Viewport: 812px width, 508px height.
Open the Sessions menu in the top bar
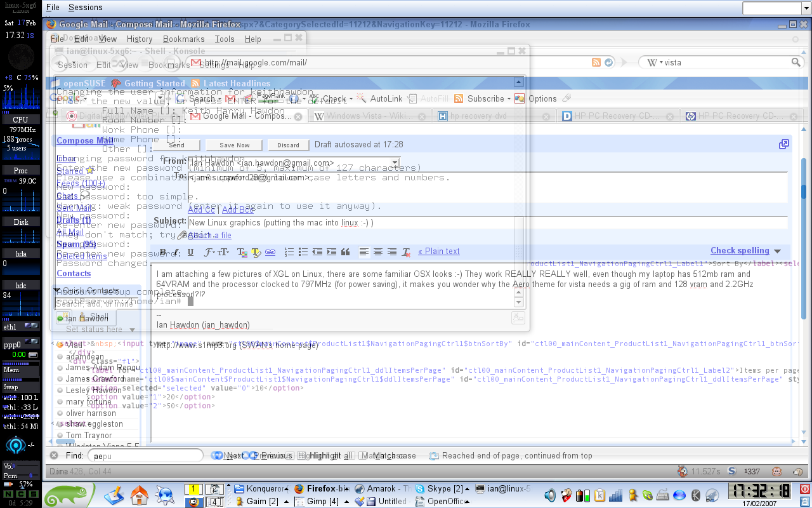click(85, 7)
